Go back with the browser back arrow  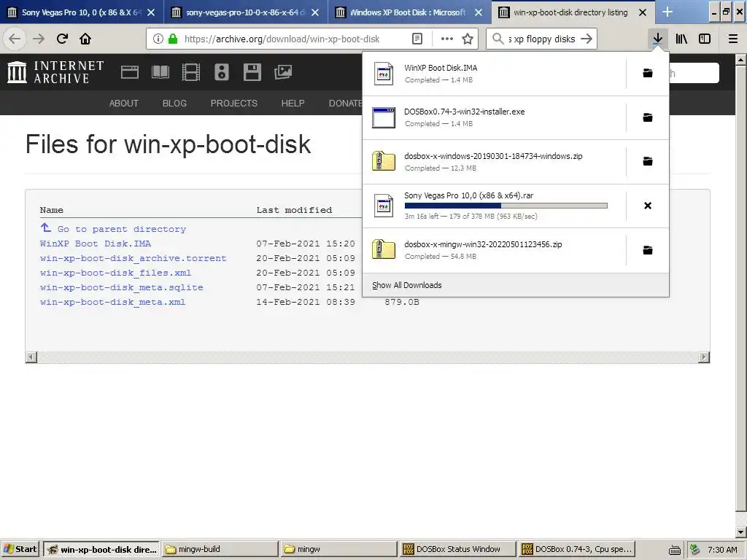point(15,39)
